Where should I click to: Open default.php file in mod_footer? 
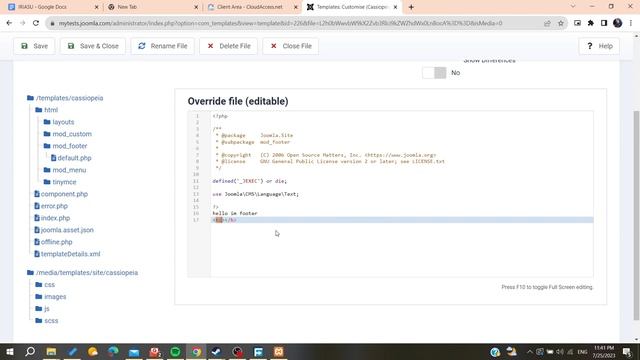pos(71,158)
